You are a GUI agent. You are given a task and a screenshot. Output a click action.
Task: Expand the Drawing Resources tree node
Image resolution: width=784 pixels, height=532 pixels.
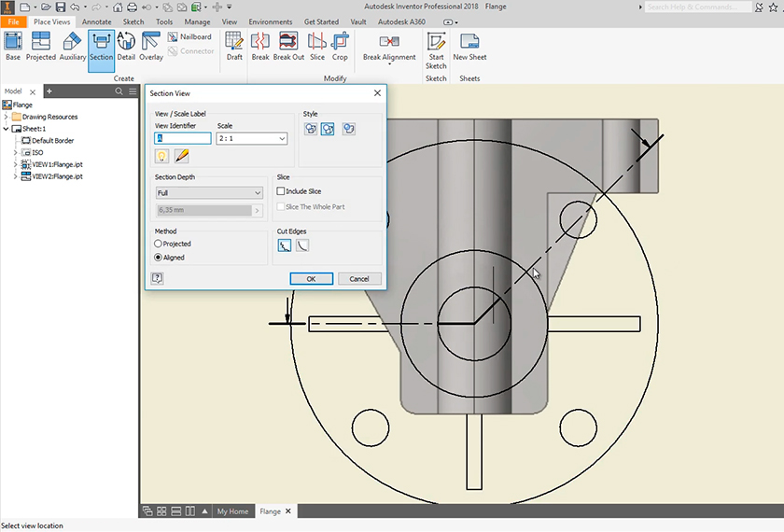pyautogui.click(x=7, y=117)
